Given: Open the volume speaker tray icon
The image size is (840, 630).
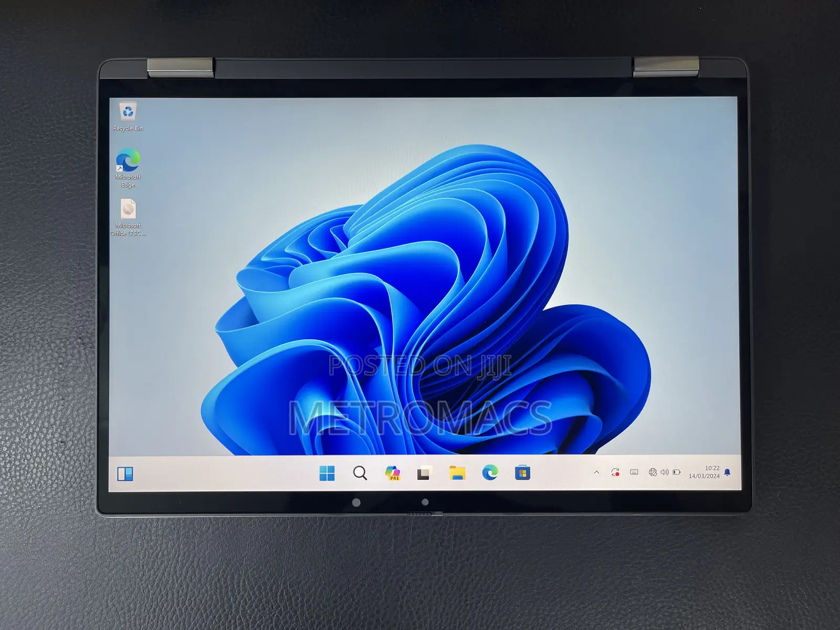Looking at the screenshot, I should [665, 472].
